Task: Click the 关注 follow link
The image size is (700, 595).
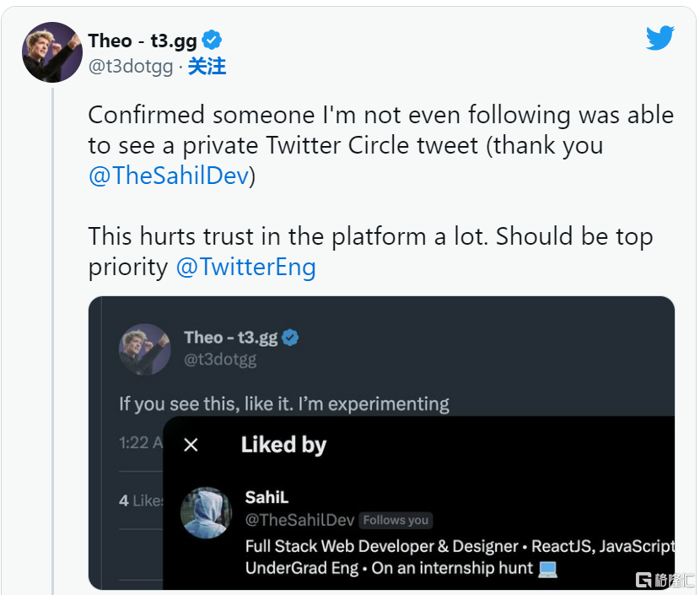Action: coord(207,67)
